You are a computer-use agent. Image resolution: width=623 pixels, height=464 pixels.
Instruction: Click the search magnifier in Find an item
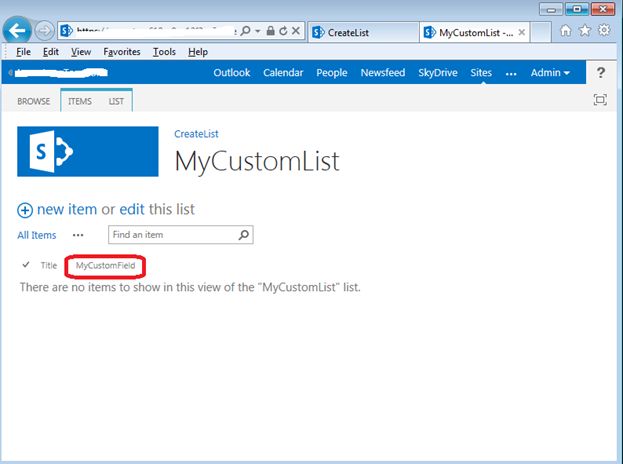click(x=244, y=235)
